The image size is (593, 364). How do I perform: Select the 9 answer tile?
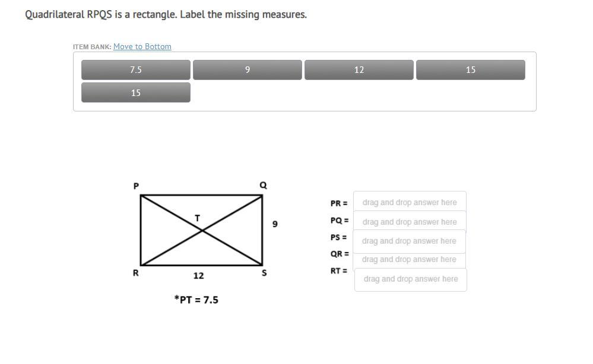pos(248,70)
